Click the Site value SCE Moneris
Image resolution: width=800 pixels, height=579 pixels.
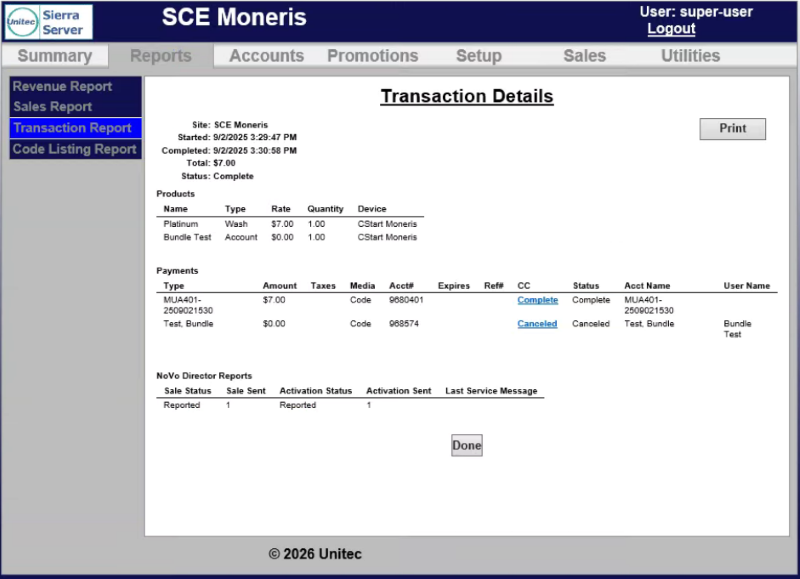pyautogui.click(x=241, y=125)
